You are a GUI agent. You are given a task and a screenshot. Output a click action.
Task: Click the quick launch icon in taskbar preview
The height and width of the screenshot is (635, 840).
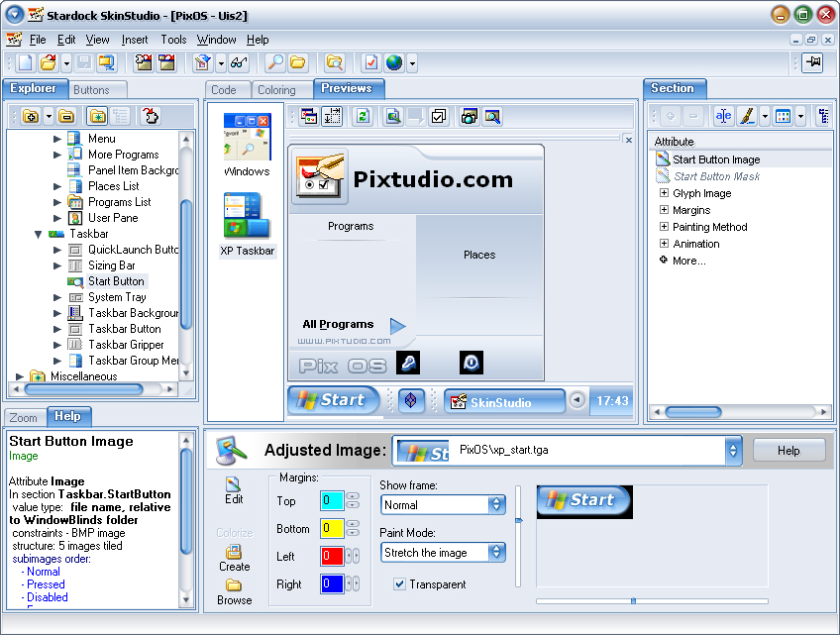click(410, 400)
